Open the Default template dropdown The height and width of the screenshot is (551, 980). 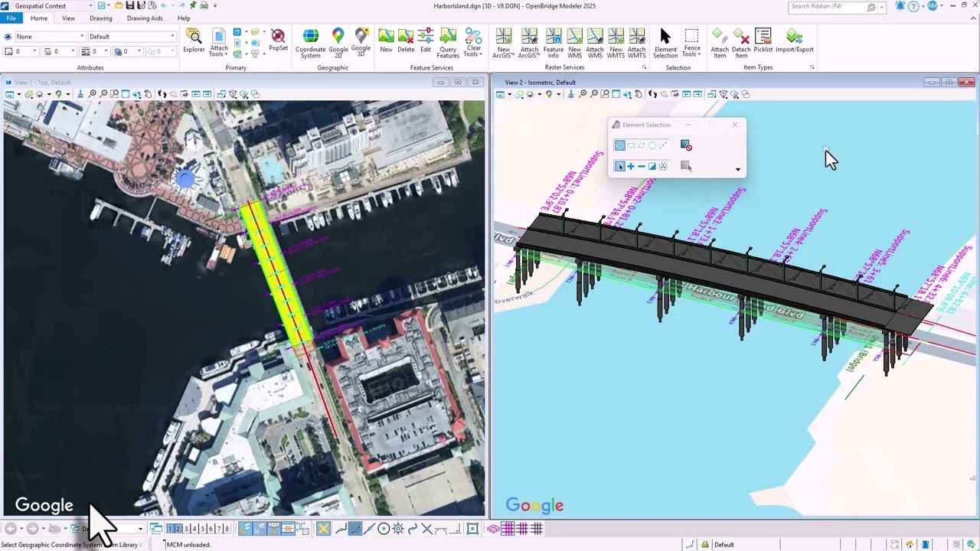point(132,36)
